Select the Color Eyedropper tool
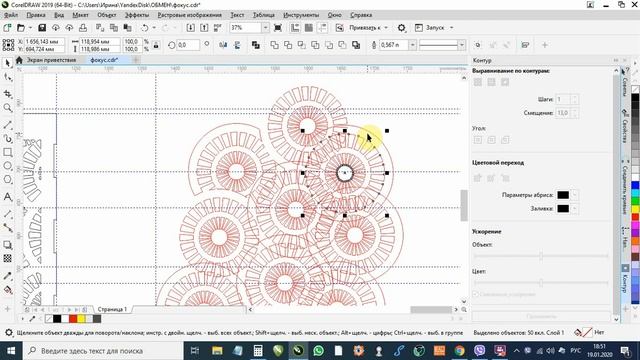The image size is (640, 360). tap(7, 276)
